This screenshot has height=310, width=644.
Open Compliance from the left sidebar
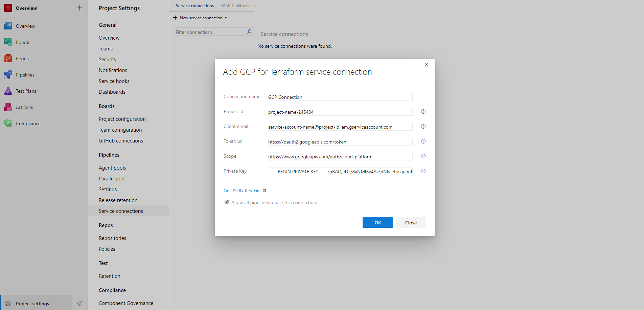[28, 123]
